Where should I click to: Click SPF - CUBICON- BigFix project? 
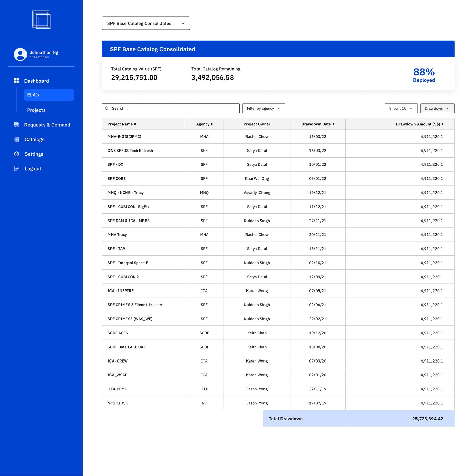pos(128,207)
